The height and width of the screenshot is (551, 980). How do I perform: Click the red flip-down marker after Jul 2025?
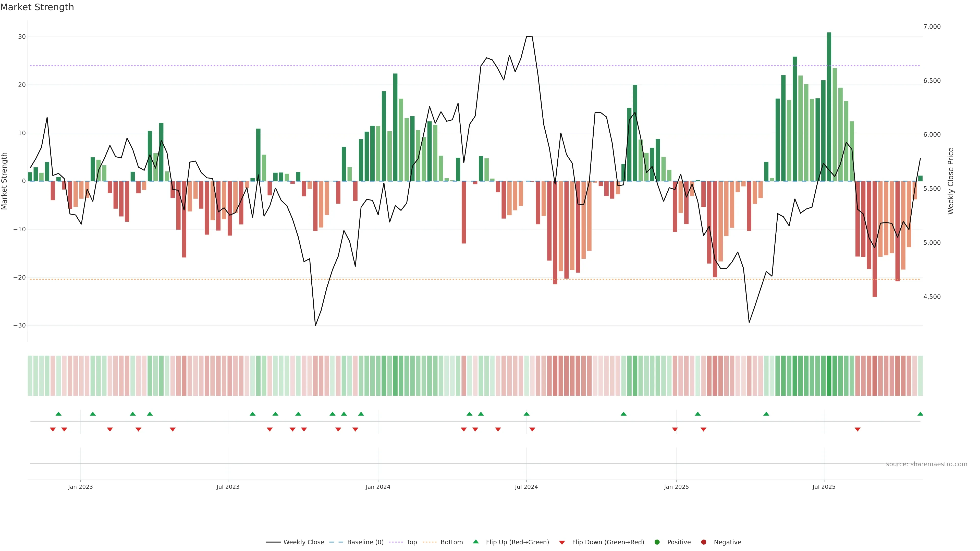[x=857, y=429]
